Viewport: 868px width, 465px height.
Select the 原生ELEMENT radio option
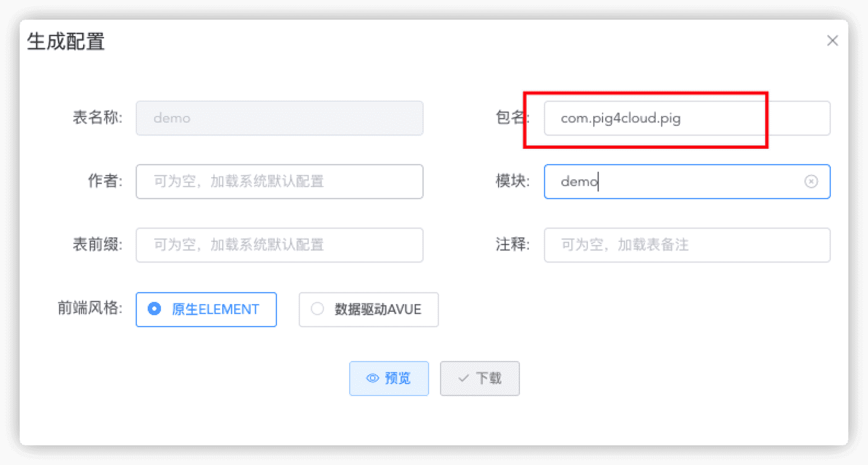coord(206,310)
